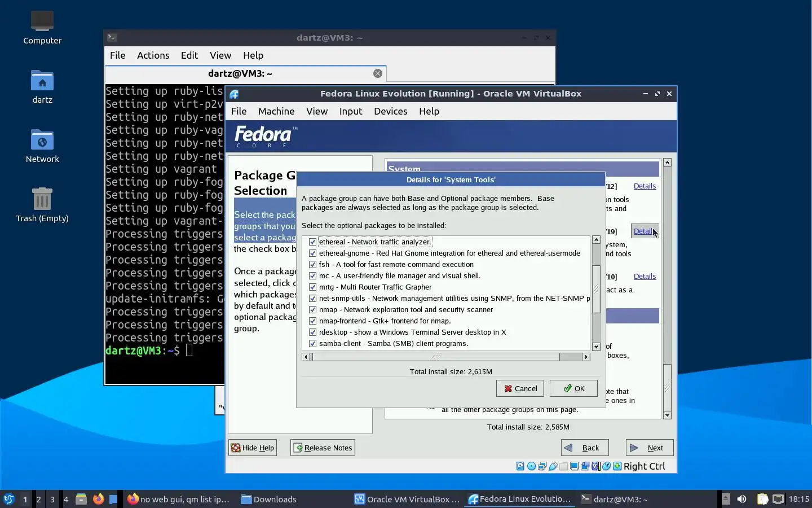
Task: Close the dartz@VM3 terminal tab
Action: tap(378, 73)
